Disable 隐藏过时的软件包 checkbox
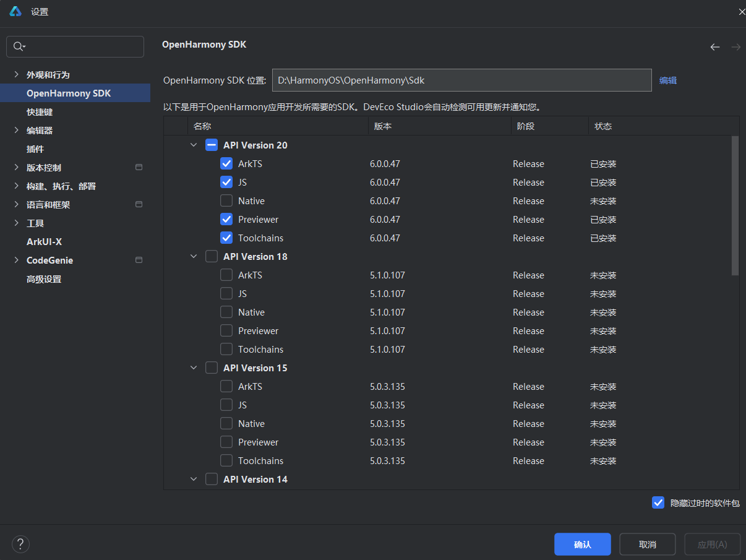Image resolution: width=746 pixels, height=560 pixels. pos(658,502)
